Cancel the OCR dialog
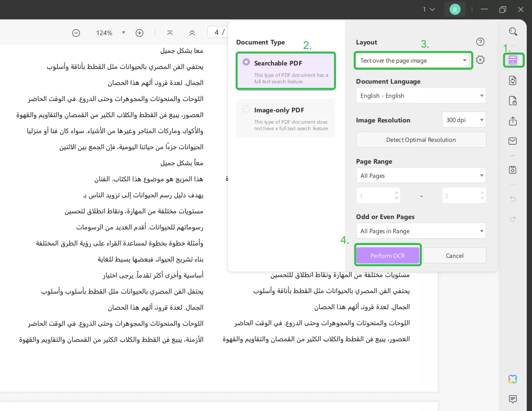The width and height of the screenshot is (532, 411). pos(455,255)
